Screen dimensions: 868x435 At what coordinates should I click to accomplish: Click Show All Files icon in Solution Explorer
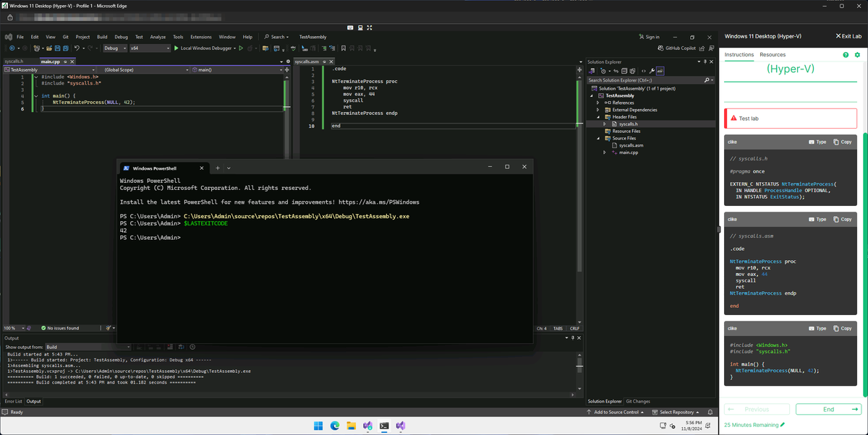tap(634, 71)
